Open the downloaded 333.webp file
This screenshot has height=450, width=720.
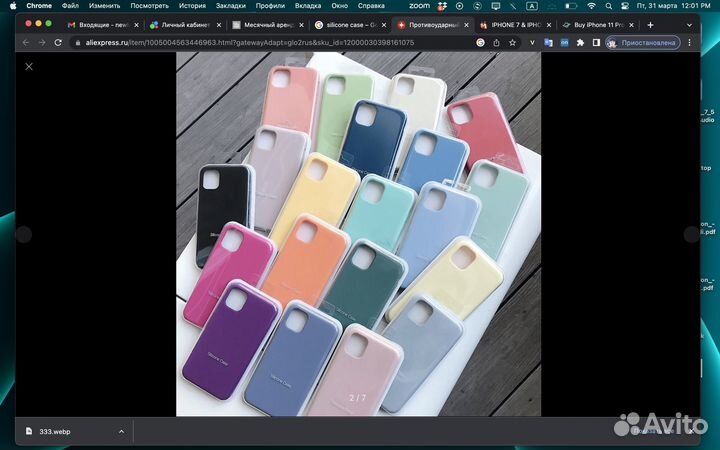click(54, 432)
